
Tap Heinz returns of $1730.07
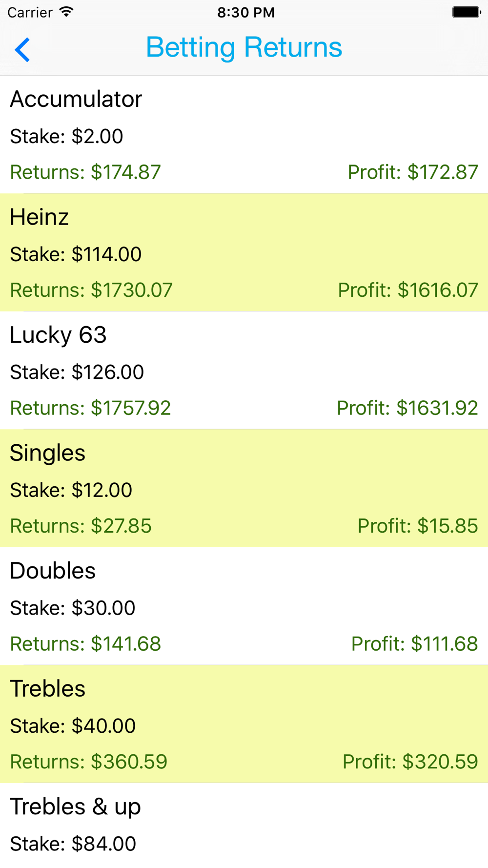(x=91, y=290)
